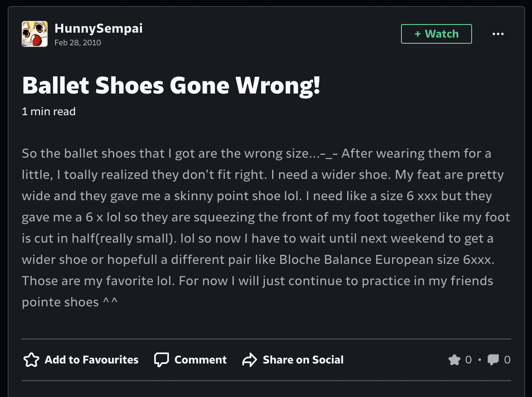532x397 pixels.
Task: Select the Comment text label
Action: [x=200, y=360]
